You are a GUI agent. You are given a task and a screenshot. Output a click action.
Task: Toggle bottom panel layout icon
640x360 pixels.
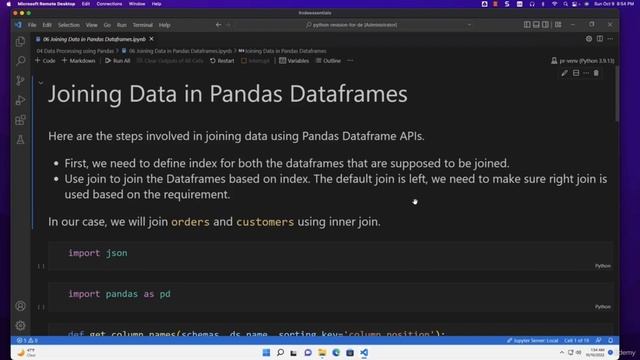(536, 25)
